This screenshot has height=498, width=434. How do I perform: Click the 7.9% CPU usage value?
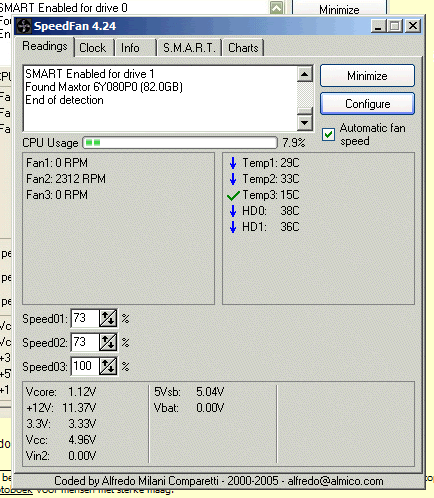tap(294, 143)
